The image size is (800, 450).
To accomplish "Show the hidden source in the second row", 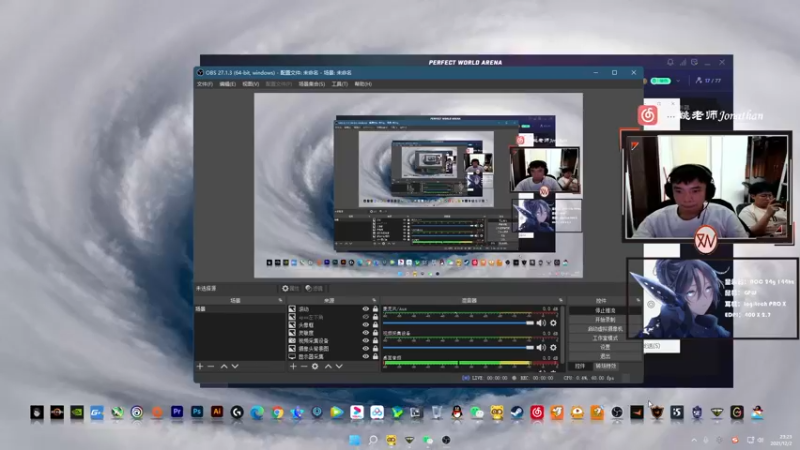I will [x=365, y=317].
